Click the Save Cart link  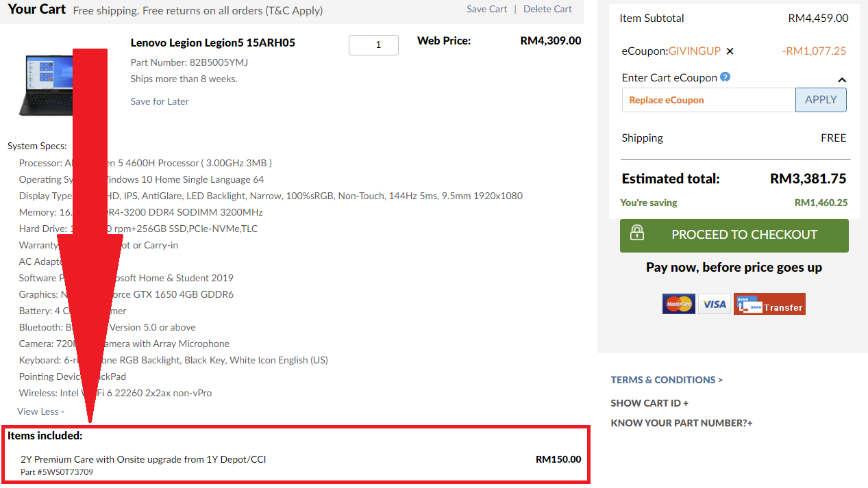[487, 9]
